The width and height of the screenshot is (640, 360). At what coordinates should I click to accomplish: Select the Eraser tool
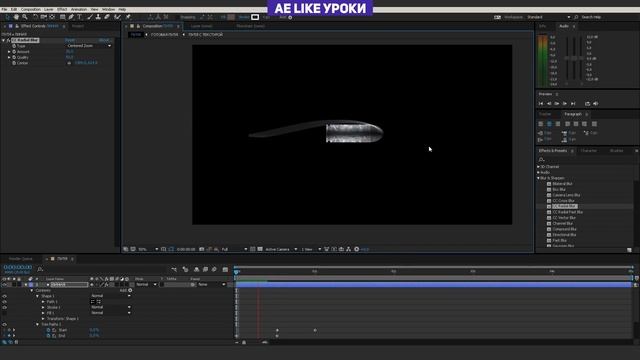tap(107, 17)
